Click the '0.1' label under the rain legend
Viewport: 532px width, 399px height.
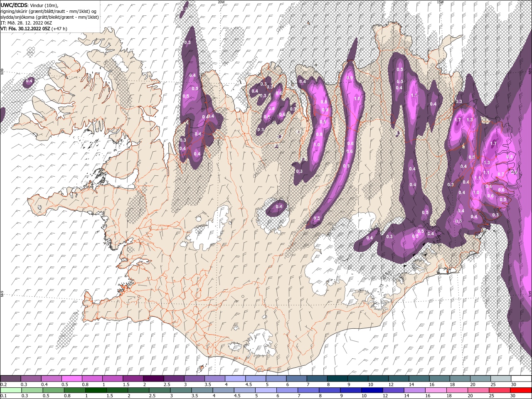click(x=3, y=396)
